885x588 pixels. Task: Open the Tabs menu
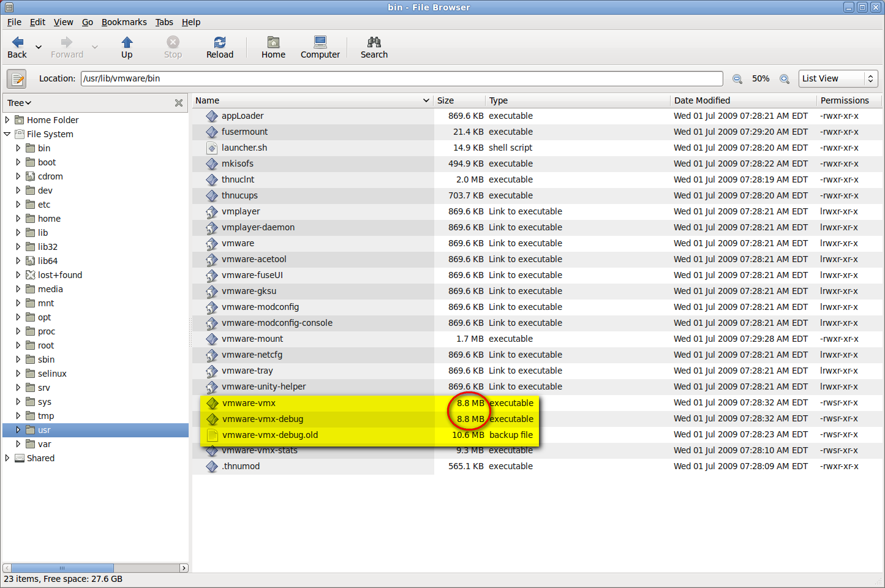pyautogui.click(x=164, y=22)
